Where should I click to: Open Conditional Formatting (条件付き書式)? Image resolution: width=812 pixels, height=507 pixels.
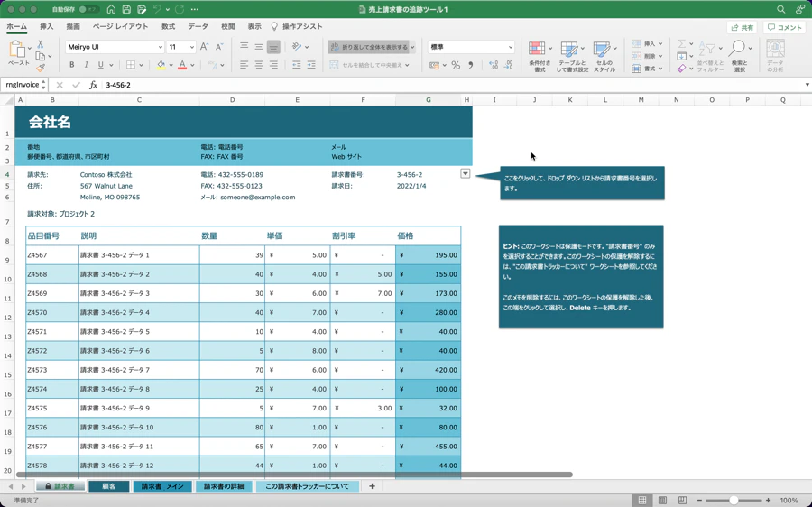pyautogui.click(x=540, y=57)
